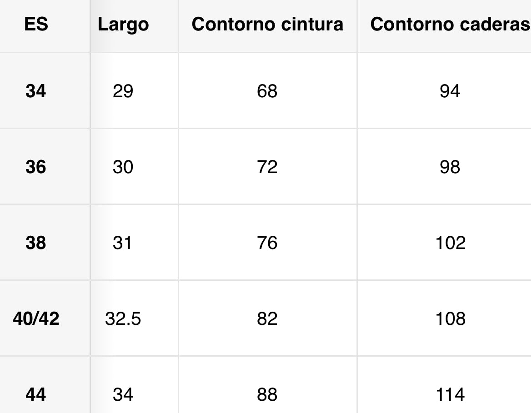Select hip measurement 114
Image resolution: width=532 pixels, height=413 pixels.
(450, 394)
